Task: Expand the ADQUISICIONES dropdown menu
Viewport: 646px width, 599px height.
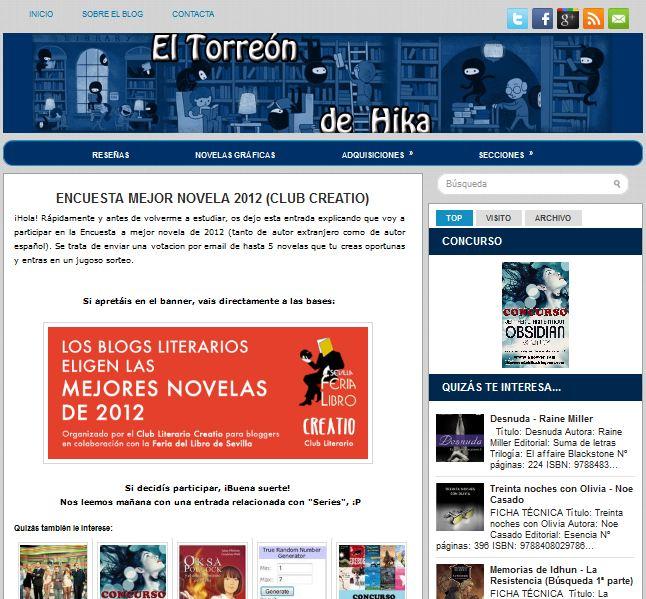Action: [377, 155]
